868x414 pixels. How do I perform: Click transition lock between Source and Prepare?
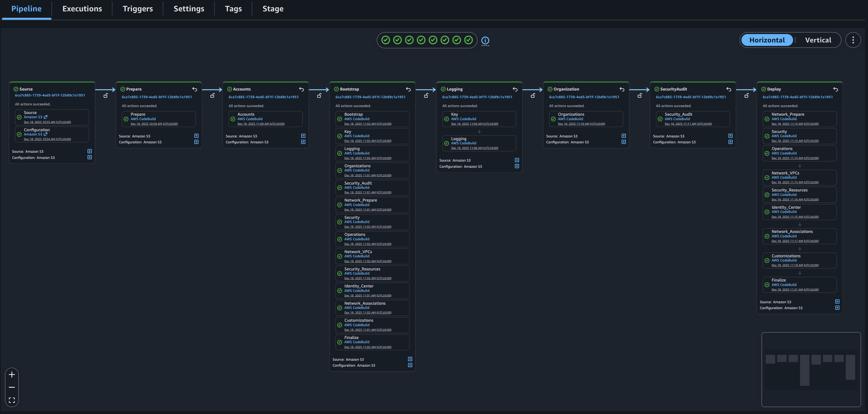(x=106, y=96)
